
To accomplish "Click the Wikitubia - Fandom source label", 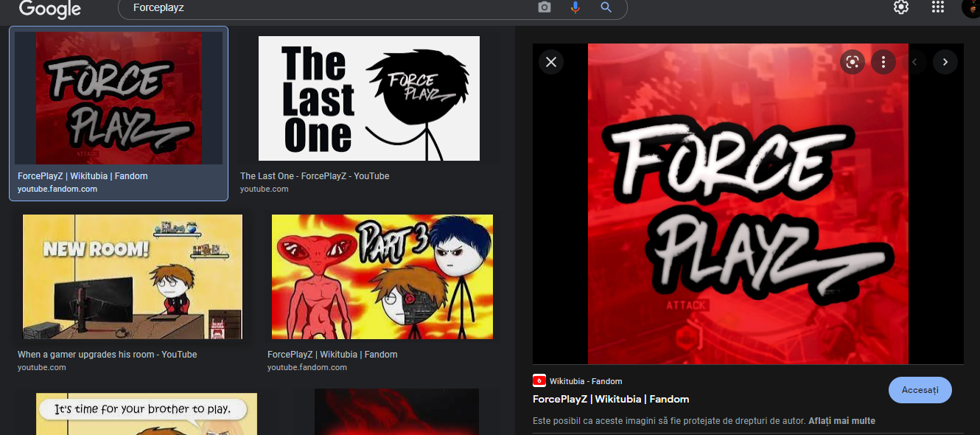I will 586,381.
